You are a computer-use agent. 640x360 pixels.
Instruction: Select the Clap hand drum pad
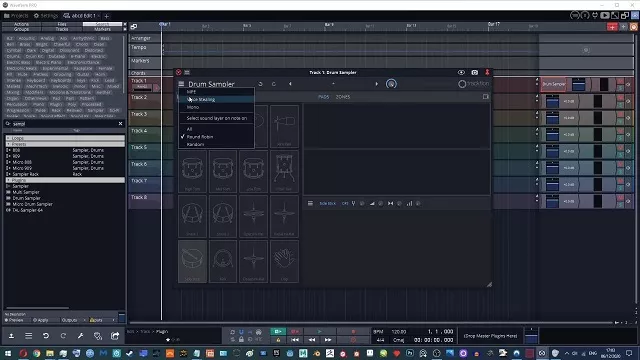(284, 261)
